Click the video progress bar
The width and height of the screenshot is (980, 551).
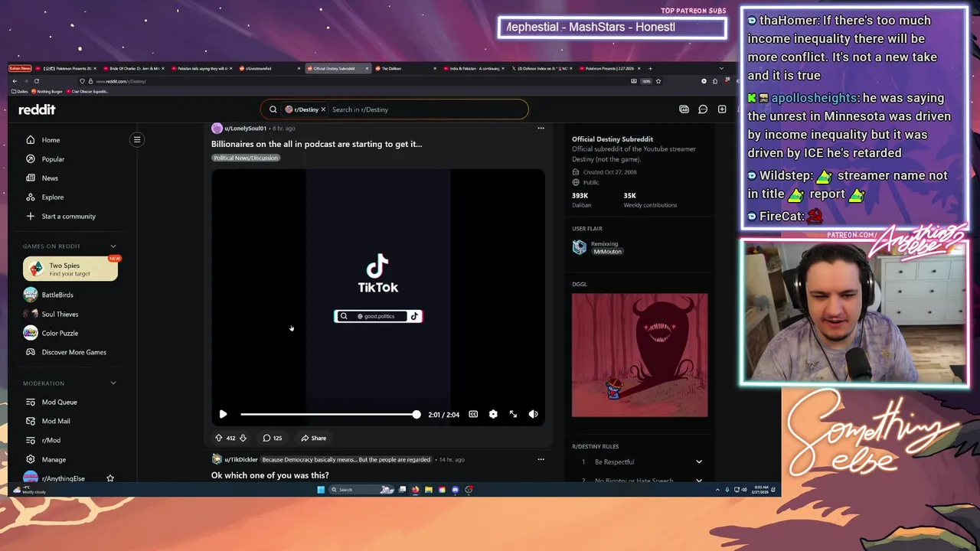point(330,414)
